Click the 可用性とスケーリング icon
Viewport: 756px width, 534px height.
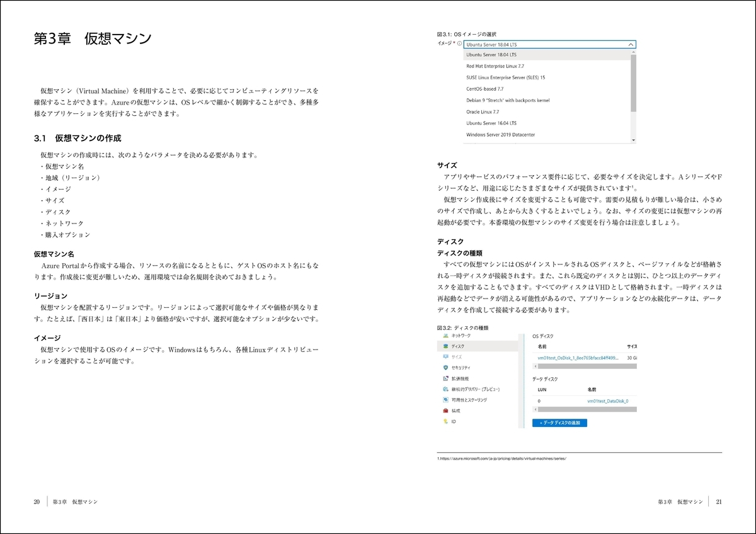click(x=445, y=400)
